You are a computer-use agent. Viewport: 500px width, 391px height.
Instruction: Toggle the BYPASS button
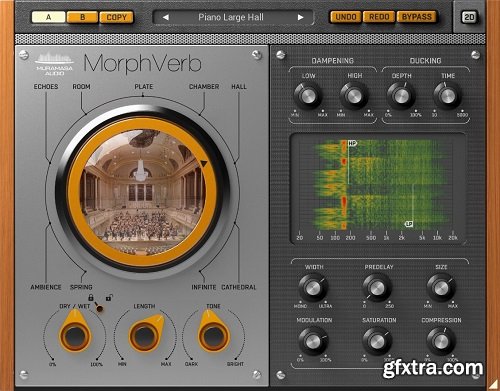click(x=417, y=17)
